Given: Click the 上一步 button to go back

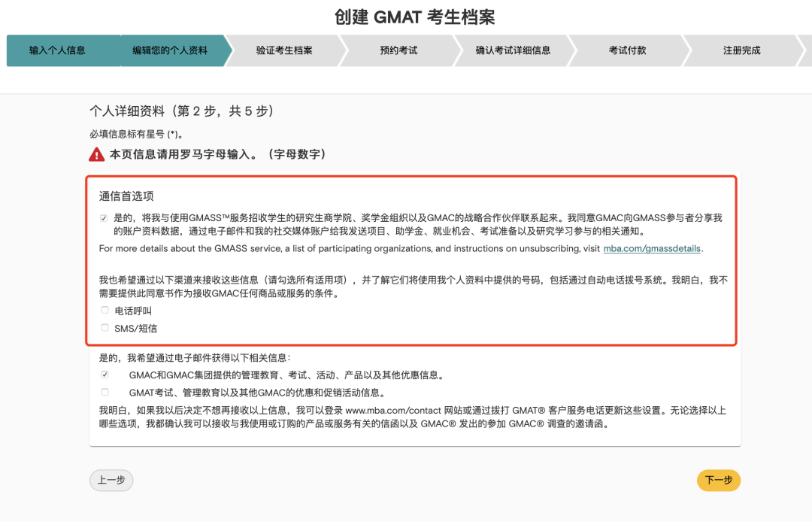Looking at the screenshot, I should (x=111, y=481).
